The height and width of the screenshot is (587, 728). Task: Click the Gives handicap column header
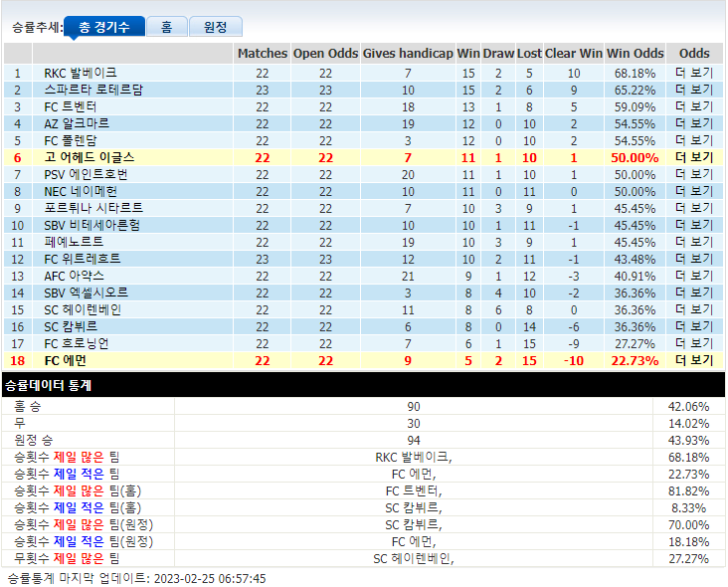(x=408, y=54)
